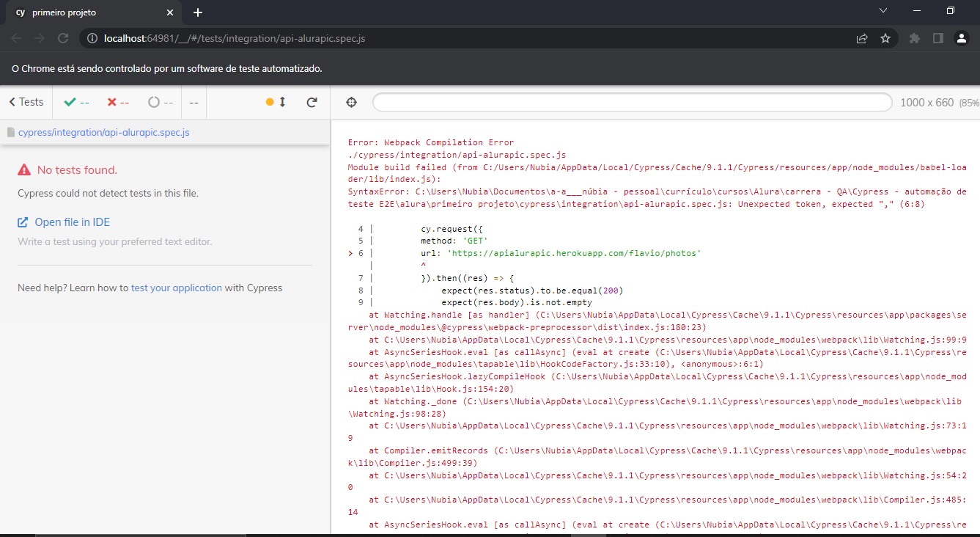The image size is (980, 537).
Task: Reload the page in Chrome
Action: (x=63, y=38)
